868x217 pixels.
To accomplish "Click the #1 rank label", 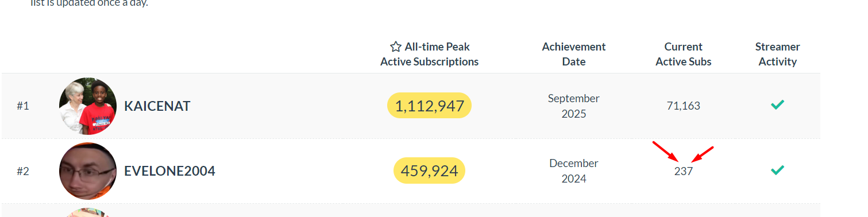I will [23, 106].
